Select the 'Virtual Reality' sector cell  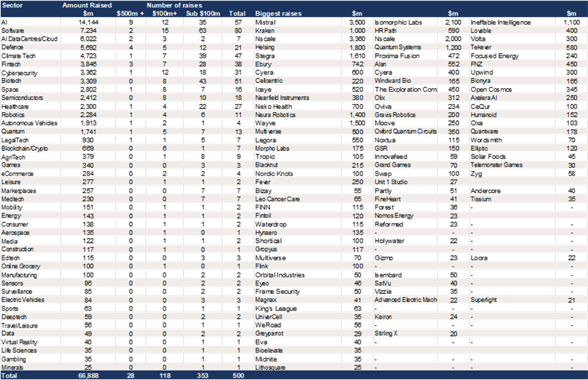click(20, 342)
